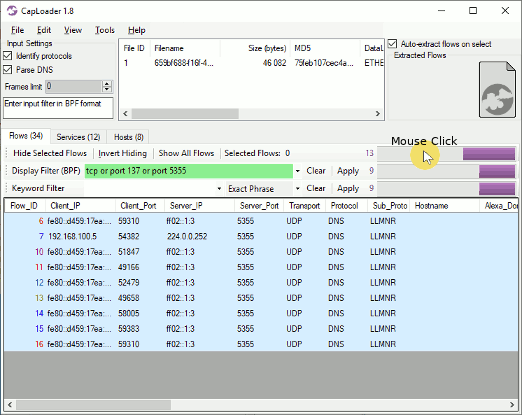The image size is (522, 415).
Task: Select flow row with Flow_ID 6
Action: (261, 221)
